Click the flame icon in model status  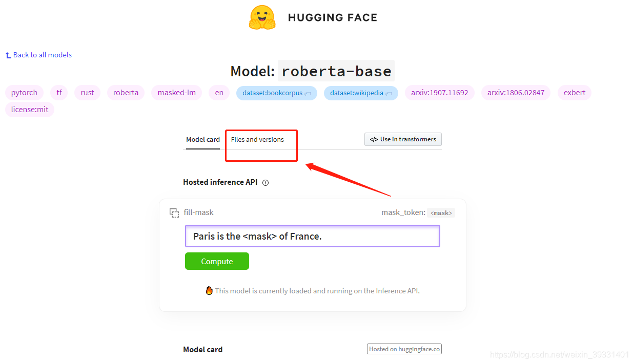pos(209,290)
